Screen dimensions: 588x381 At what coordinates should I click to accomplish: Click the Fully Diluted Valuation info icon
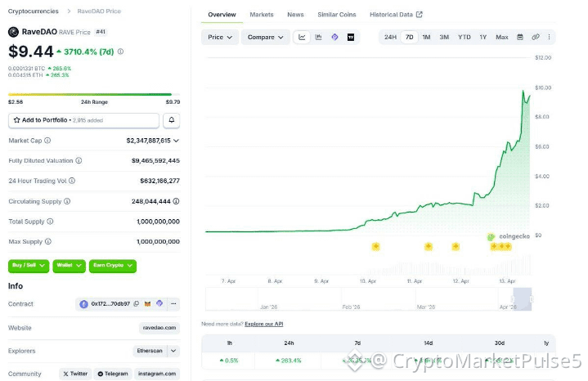[79, 160]
